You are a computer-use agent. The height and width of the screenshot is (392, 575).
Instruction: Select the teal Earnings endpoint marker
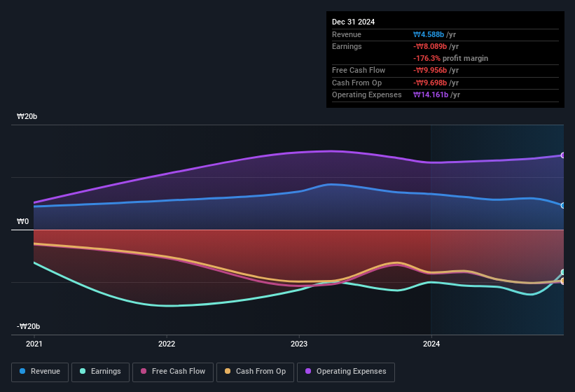pos(563,272)
